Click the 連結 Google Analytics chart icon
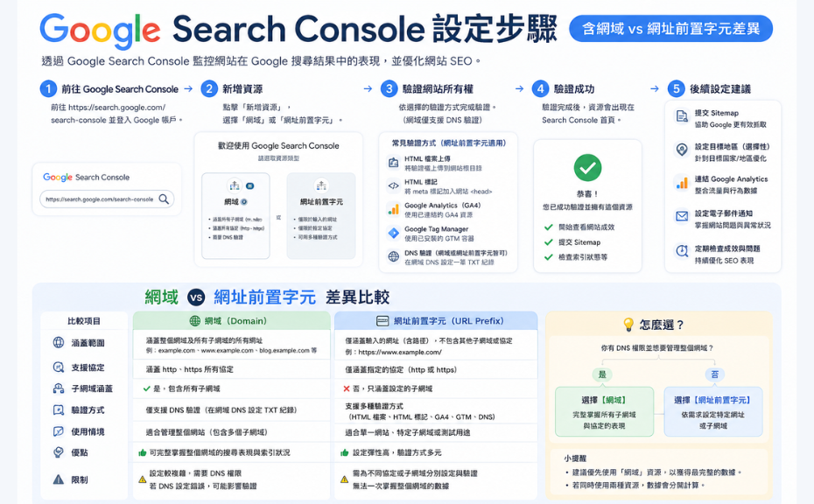Viewport: 814px width, 504px height. [682, 183]
